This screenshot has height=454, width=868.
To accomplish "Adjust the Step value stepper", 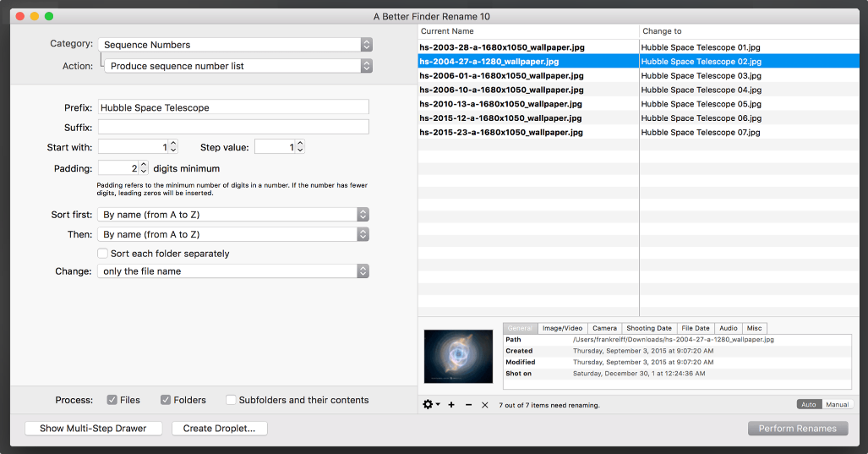I will tap(300, 147).
